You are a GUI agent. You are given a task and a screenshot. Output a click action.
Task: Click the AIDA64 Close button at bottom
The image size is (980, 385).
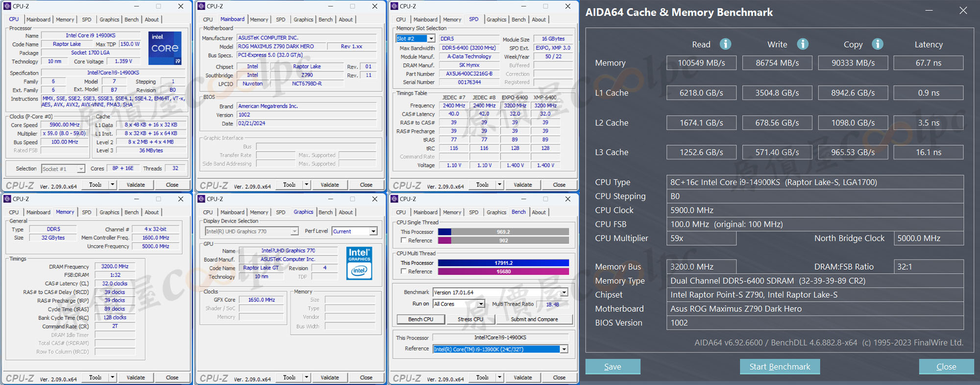pos(946,366)
